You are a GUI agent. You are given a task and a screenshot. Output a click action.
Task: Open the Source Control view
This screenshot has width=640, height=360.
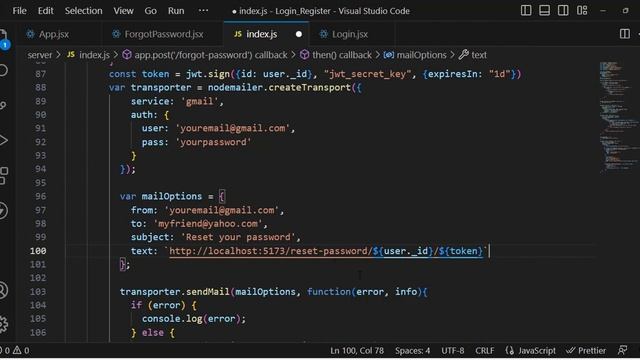point(3,105)
